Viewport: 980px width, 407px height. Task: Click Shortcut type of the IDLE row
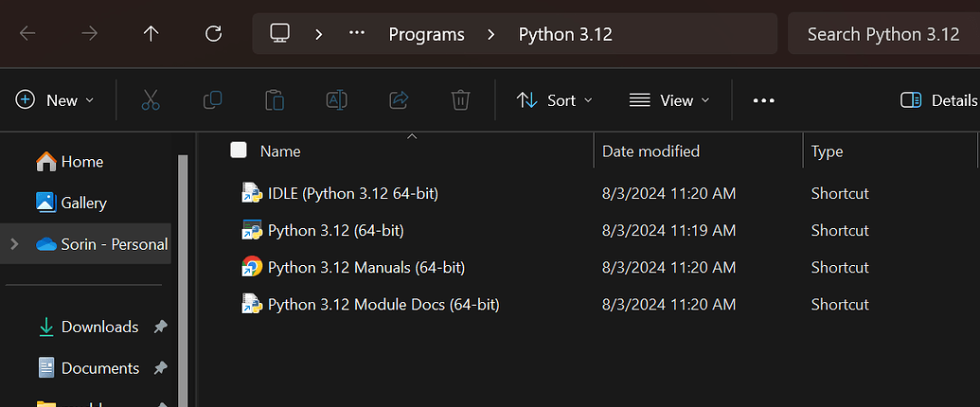(840, 194)
